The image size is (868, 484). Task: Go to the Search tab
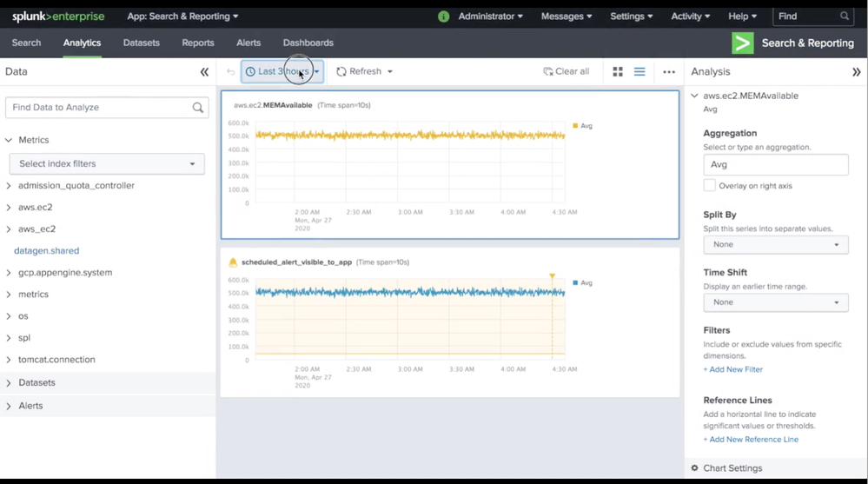27,43
